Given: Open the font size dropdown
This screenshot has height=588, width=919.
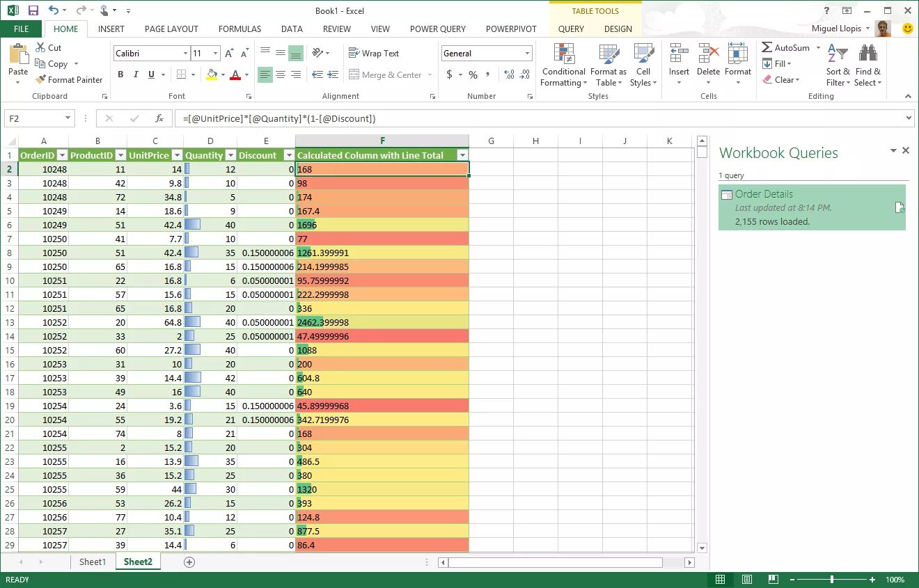Looking at the screenshot, I should [216, 53].
